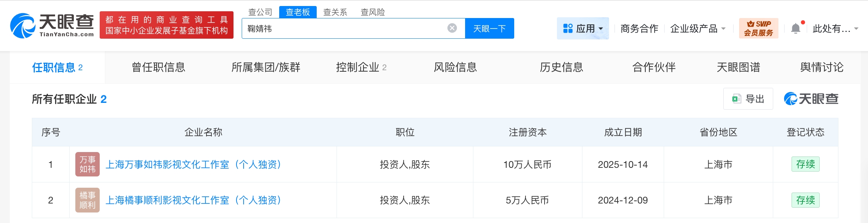Expand the 应用 apps dropdown
868x223 pixels.
pos(583,29)
